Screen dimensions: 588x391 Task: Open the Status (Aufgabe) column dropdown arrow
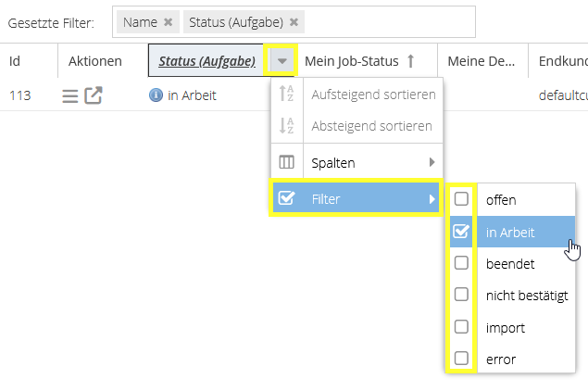pos(282,60)
